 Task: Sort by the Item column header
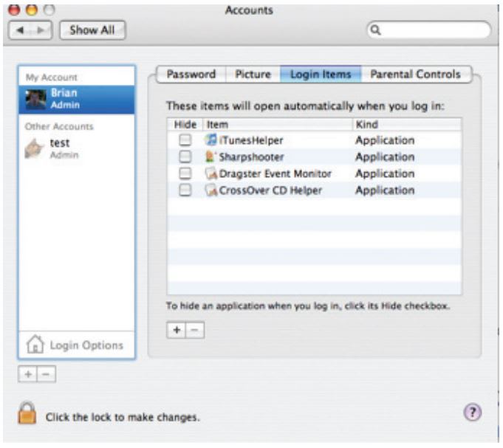click(278, 124)
